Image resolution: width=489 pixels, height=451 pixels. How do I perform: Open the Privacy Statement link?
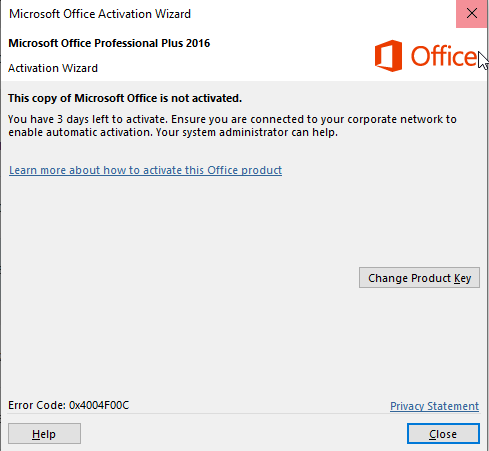pyautogui.click(x=434, y=406)
